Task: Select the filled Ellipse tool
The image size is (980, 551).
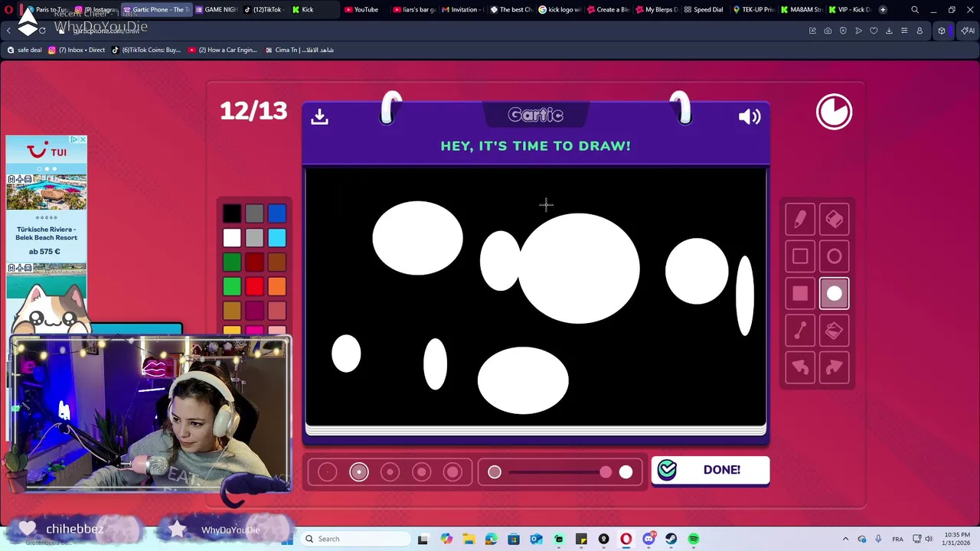Action: click(835, 293)
